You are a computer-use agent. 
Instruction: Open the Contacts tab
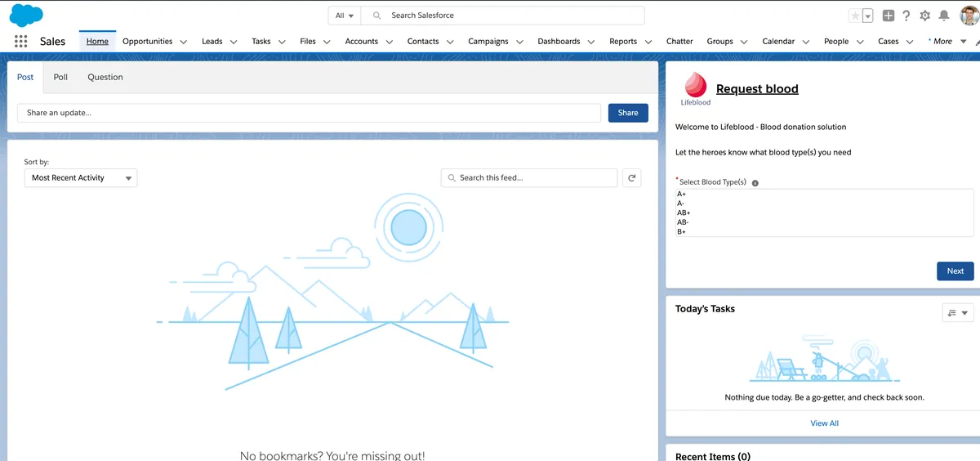click(423, 42)
